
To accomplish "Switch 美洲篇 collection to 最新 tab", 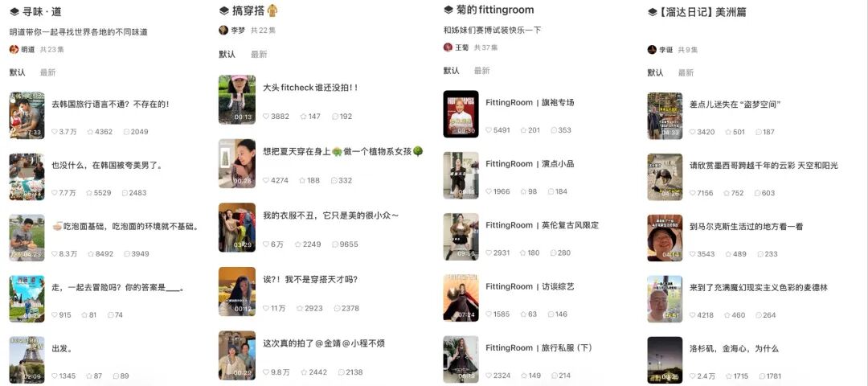I will [x=686, y=72].
